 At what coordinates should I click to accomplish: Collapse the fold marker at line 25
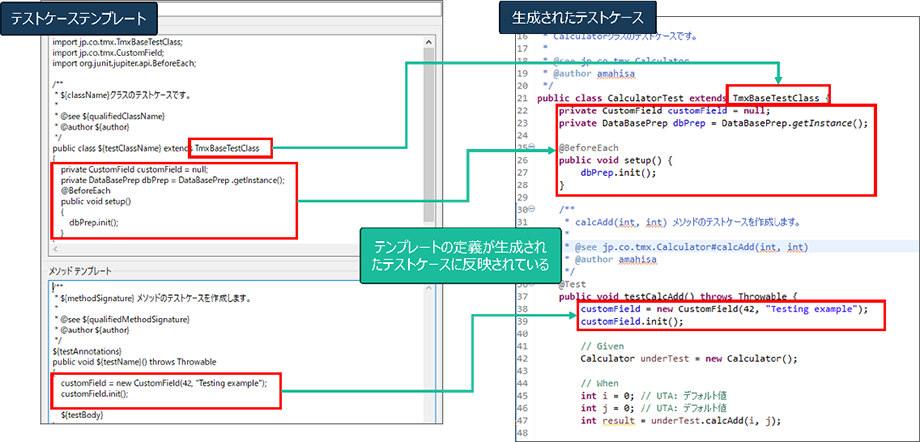click(532, 146)
